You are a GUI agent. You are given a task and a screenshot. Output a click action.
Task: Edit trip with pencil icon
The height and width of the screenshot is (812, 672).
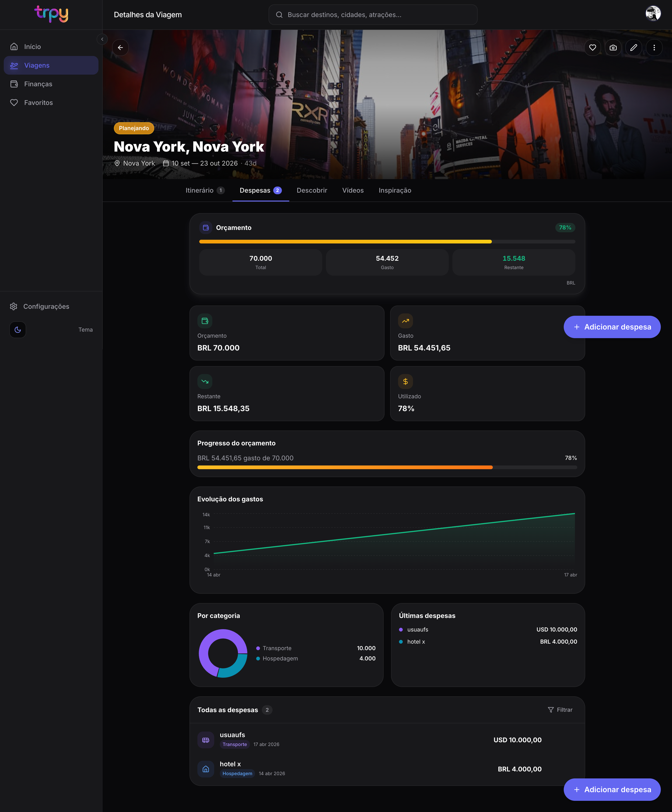click(x=634, y=48)
